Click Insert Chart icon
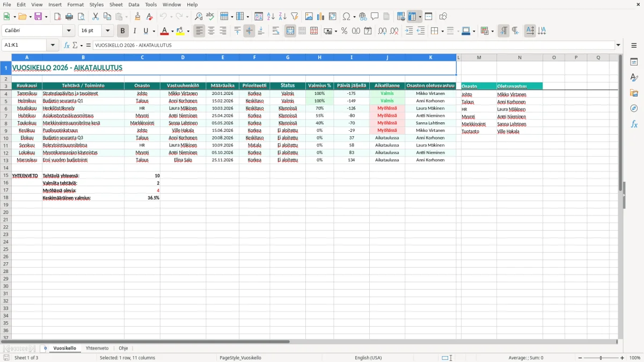 tap(321, 17)
